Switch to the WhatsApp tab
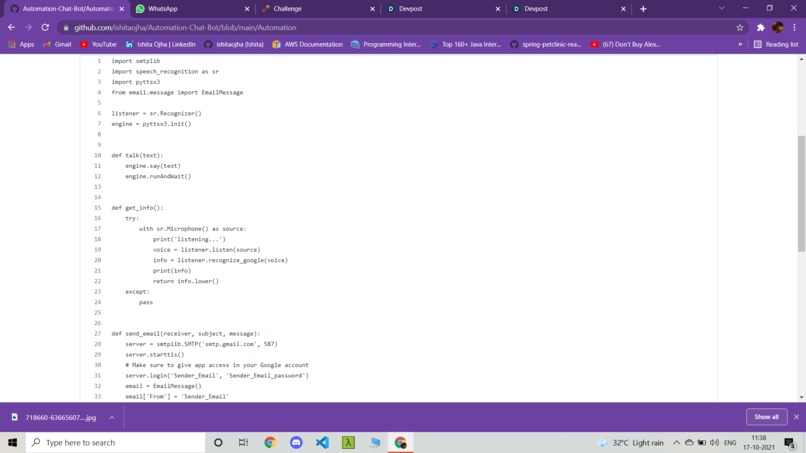Screen dimensions: 806x453 tap(193, 9)
